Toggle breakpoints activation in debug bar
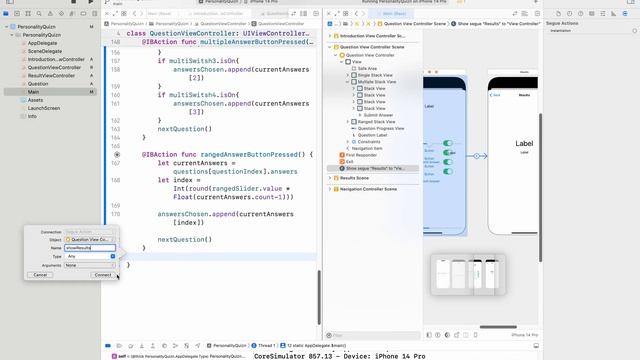Screen dimensions: 640x360 (x=108, y=346)
